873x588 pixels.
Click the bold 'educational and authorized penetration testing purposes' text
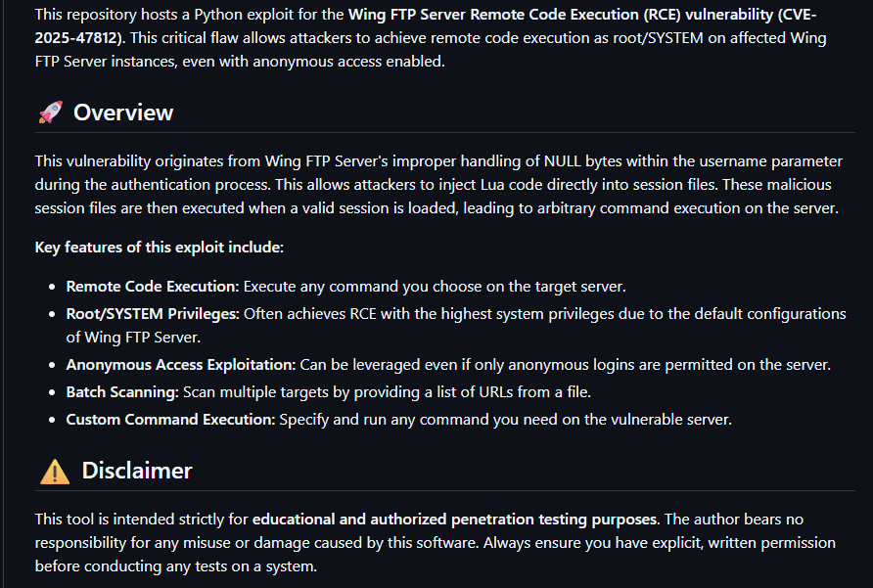coord(455,520)
